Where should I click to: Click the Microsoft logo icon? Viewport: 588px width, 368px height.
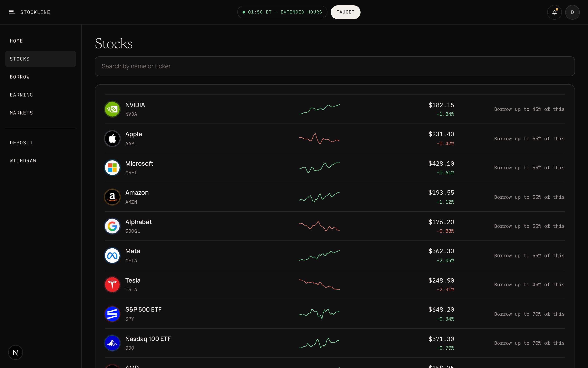[112, 168]
